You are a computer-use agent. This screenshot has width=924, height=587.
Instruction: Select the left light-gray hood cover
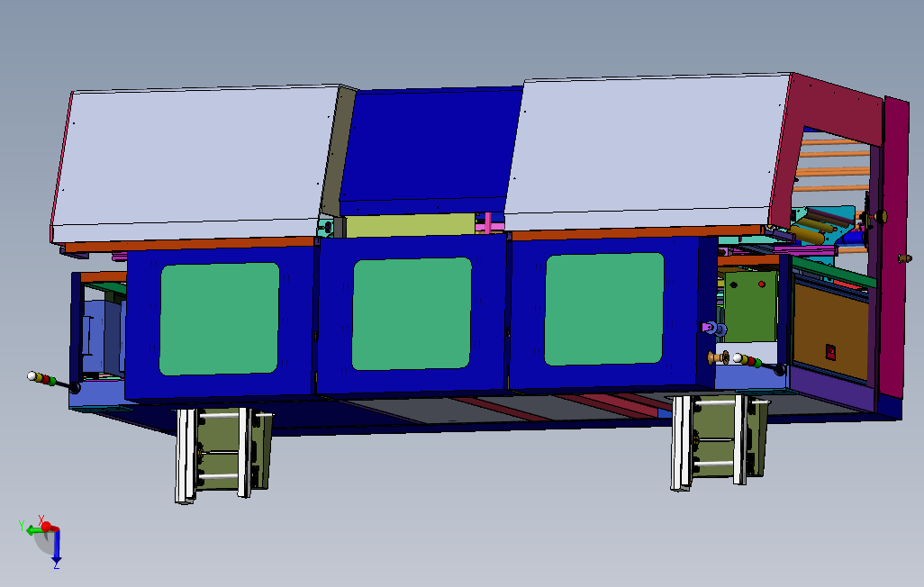coord(197,162)
